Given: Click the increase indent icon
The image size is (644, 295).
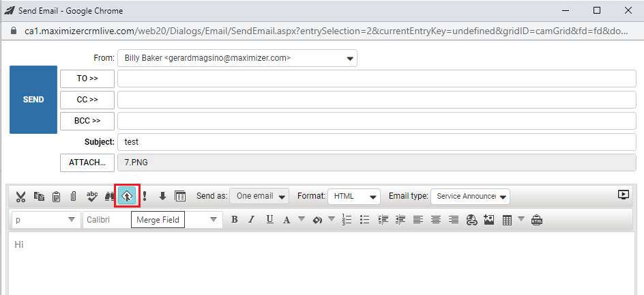Looking at the screenshot, I should click(x=383, y=220).
